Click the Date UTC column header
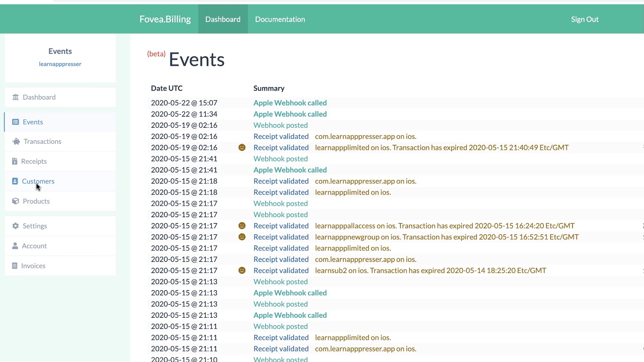 (166, 88)
